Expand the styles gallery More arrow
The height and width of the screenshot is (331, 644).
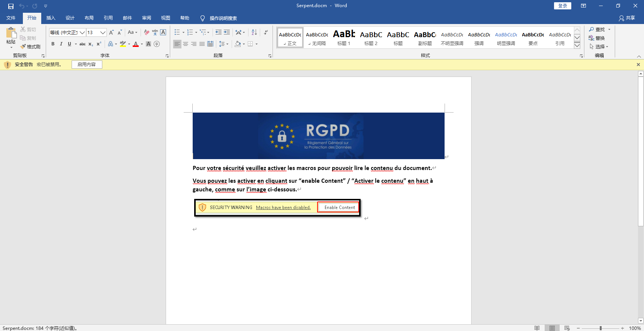[x=577, y=45]
